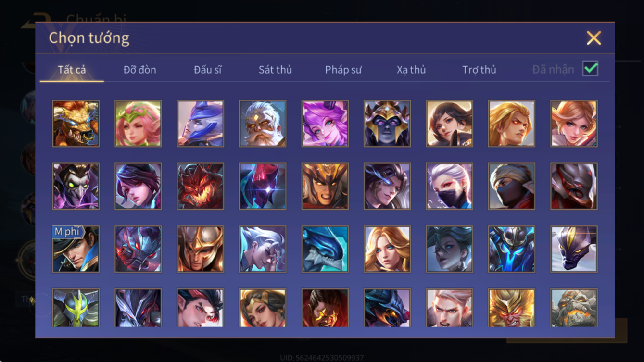This screenshot has width=644, height=362.
Task: Select the golden monkey king hero
Action: 512,308
